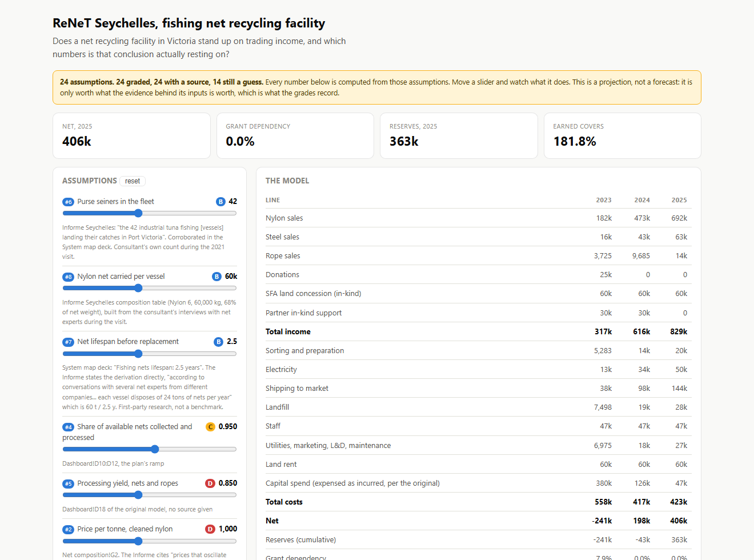Move the Price per tonne, cleaned nylon slider
Viewport: 754px width, 560px height.
[149, 541]
